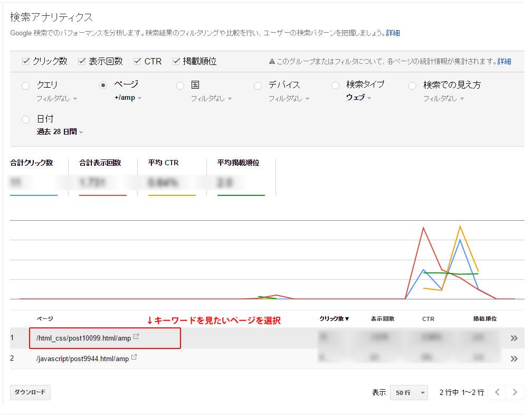Select the 合計表示回数 metric tile
The height and width of the screenshot is (415, 532).
pyautogui.click(x=103, y=177)
